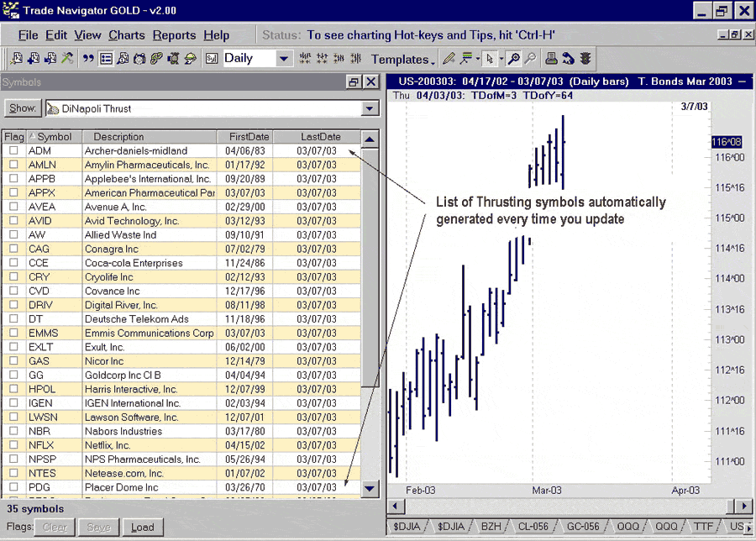Click the third bar-spacing icon
Viewport: 756px width, 541px height.
[339, 59]
